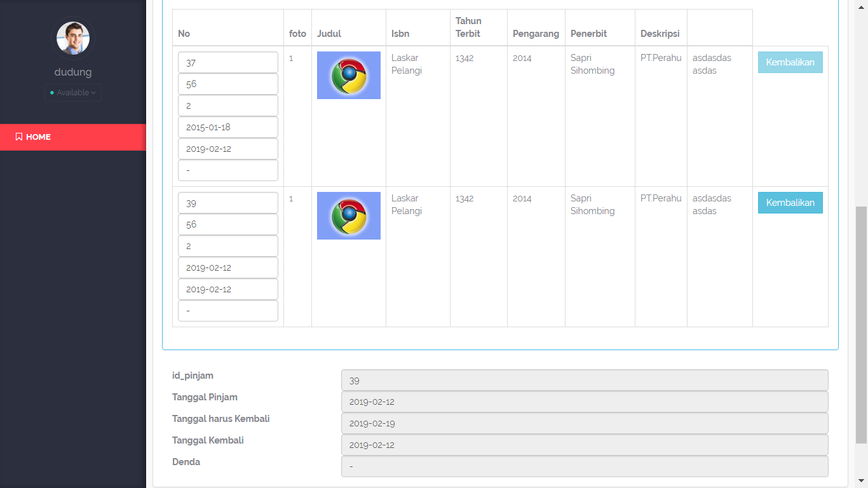Click the scroll down arrow at the bottom right

click(x=862, y=482)
